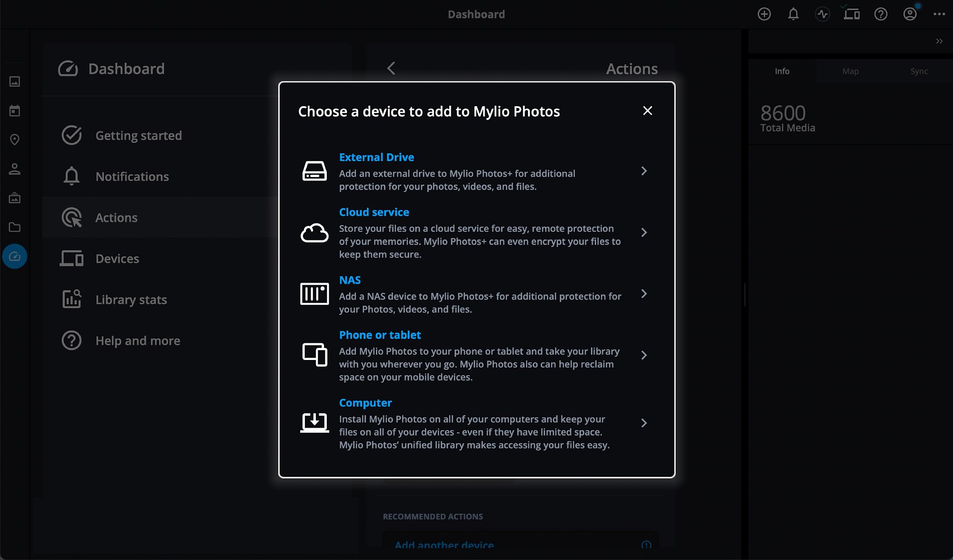Click the phone and tablet icon

[314, 355]
